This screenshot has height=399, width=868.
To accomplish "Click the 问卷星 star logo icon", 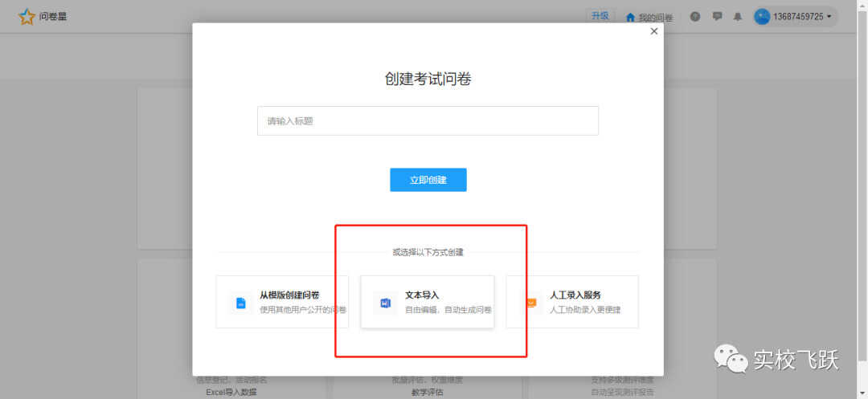I will pos(27,17).
